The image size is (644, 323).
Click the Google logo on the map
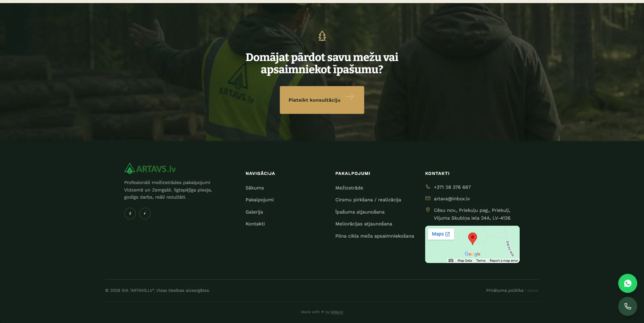click(473, 254)
